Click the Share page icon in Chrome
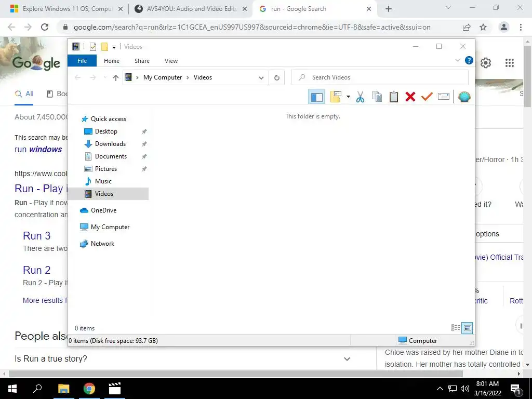 click(x=467, y=27)
